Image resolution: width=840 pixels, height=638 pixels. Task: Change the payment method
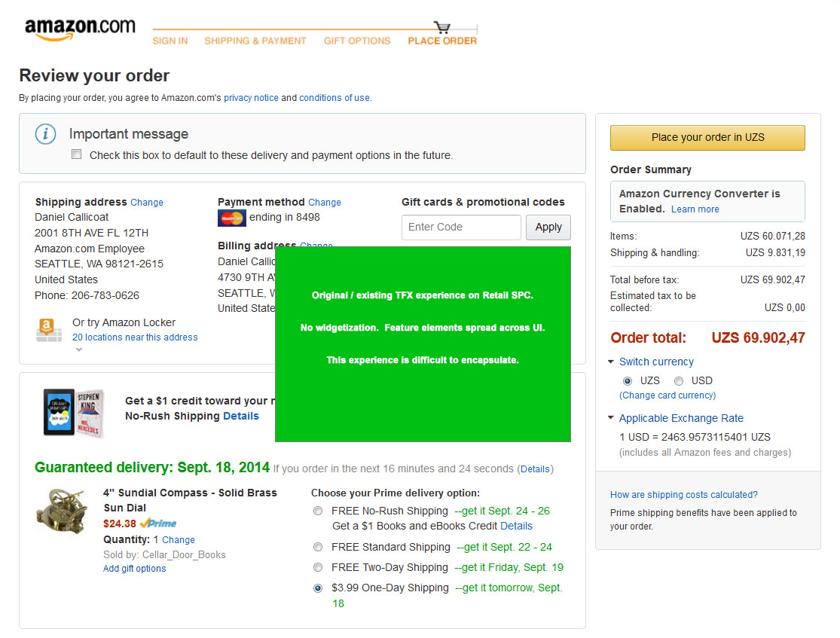tap(325, 203)
